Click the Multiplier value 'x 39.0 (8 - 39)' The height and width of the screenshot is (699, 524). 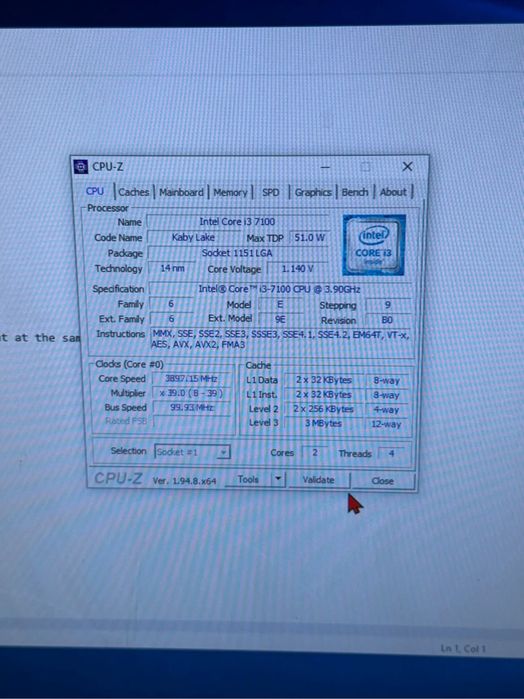click(191, 393)
